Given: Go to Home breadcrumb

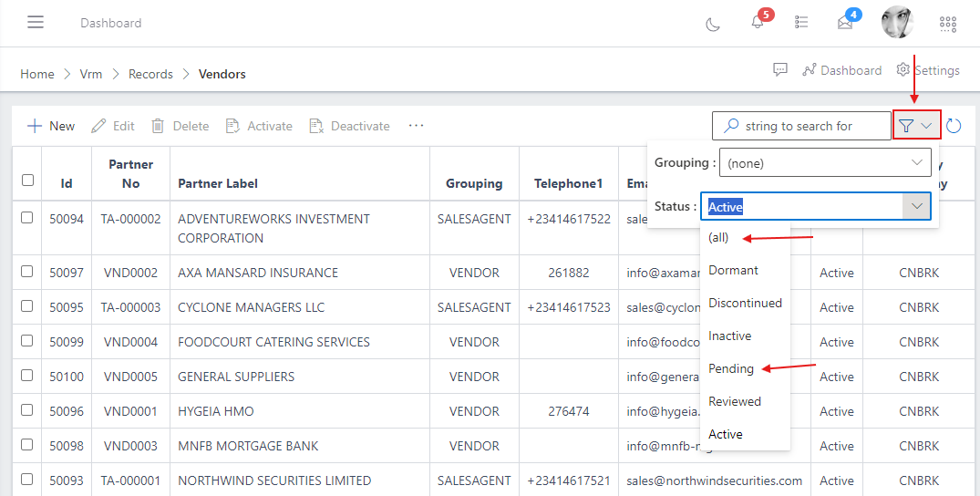Looking at the screenshot, I should pos(36,74).
